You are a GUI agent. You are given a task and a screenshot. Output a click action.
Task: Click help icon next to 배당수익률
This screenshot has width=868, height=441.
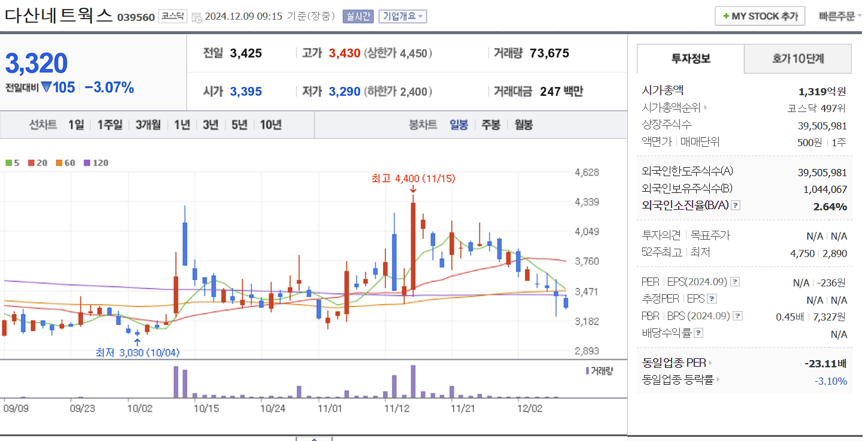click(x=698, y=333)
